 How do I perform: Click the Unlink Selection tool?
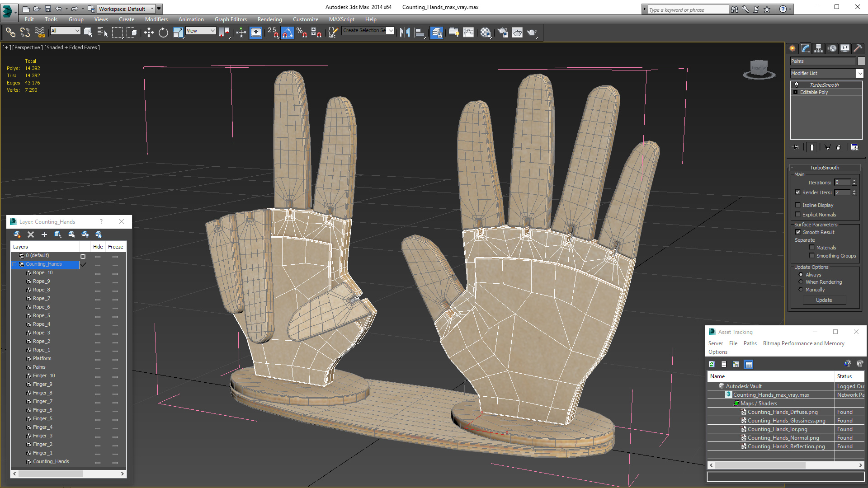25,32
